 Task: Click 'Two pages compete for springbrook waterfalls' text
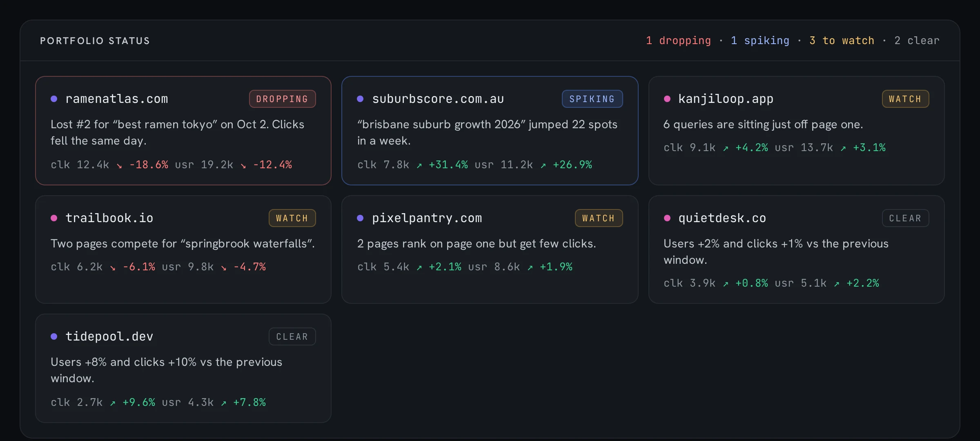183,243
